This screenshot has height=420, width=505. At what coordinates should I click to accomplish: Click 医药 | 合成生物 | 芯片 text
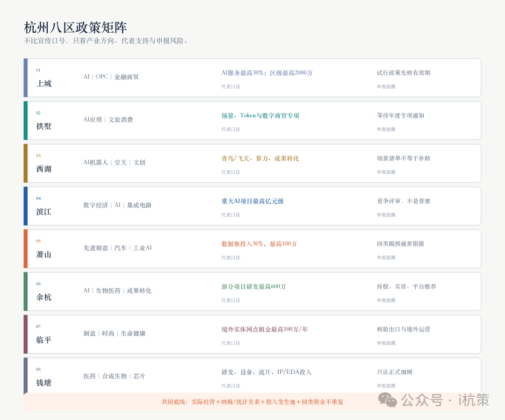coord(115,376)
